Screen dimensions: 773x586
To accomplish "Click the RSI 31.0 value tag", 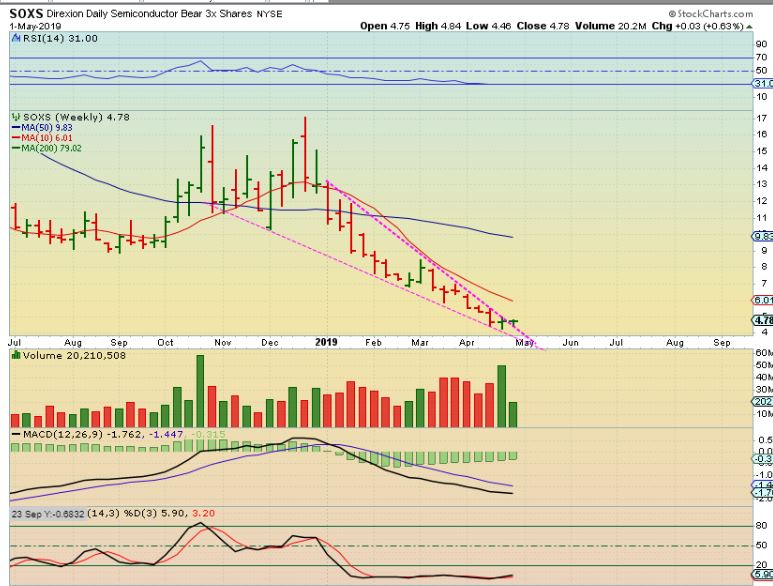I will 763,84.
